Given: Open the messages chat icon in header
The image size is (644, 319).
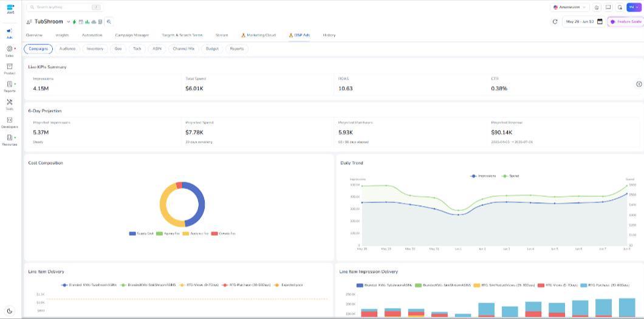Looking at the screenshot, I should pos(608,7).
